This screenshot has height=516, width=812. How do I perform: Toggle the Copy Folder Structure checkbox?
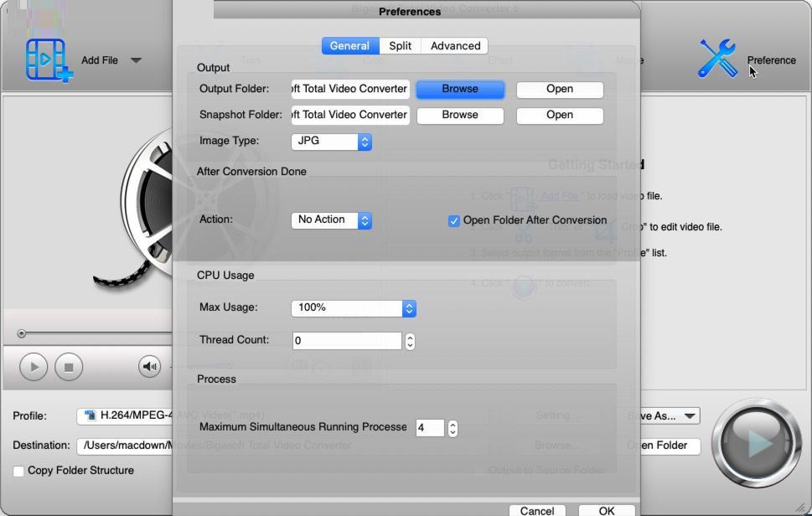tap(18, 471)
